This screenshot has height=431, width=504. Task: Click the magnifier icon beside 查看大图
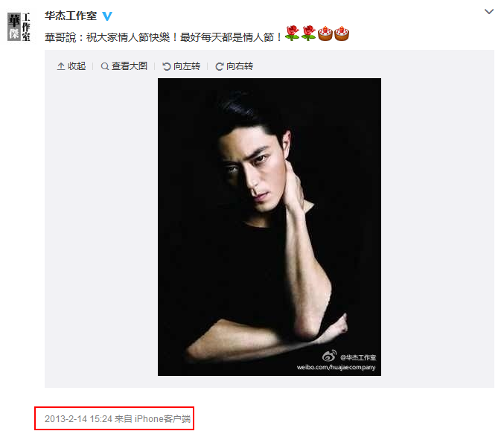104,66
